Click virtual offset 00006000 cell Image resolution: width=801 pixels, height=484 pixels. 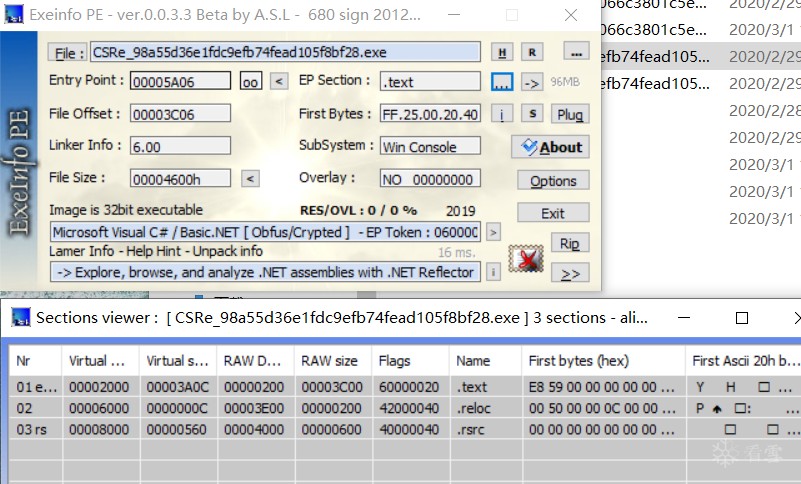tap(99, 408)
